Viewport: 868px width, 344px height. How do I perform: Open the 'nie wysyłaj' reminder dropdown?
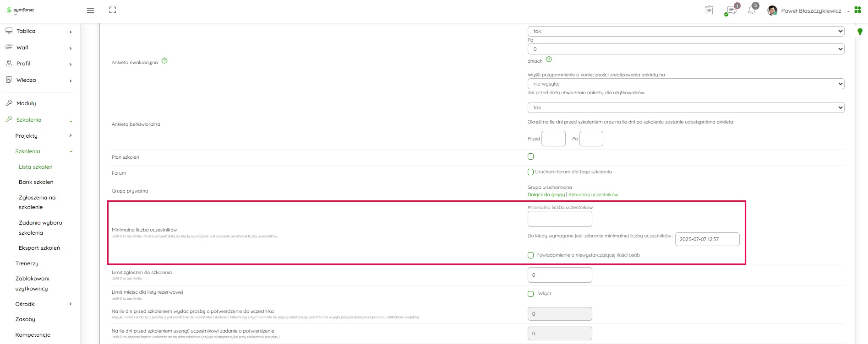(x=685, y=84)
